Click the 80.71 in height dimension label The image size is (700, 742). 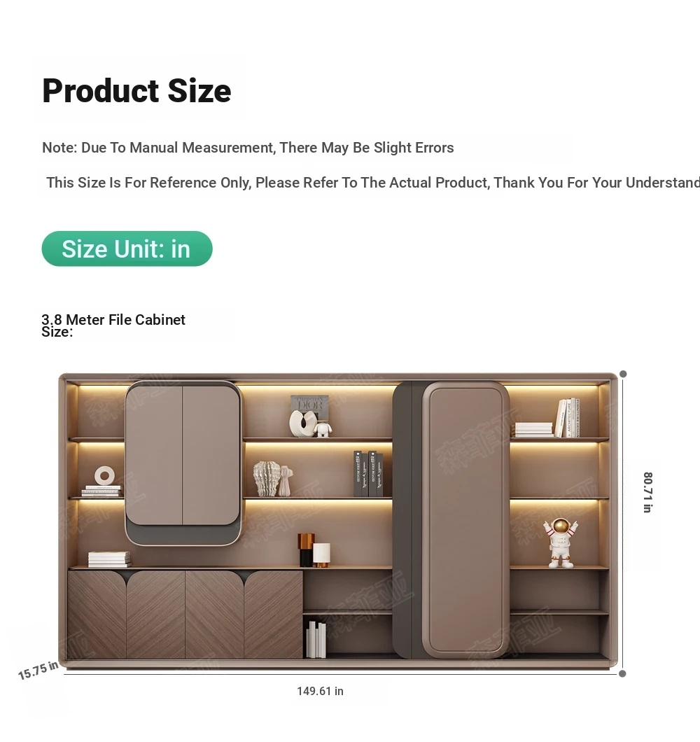[x=648, y=492]
